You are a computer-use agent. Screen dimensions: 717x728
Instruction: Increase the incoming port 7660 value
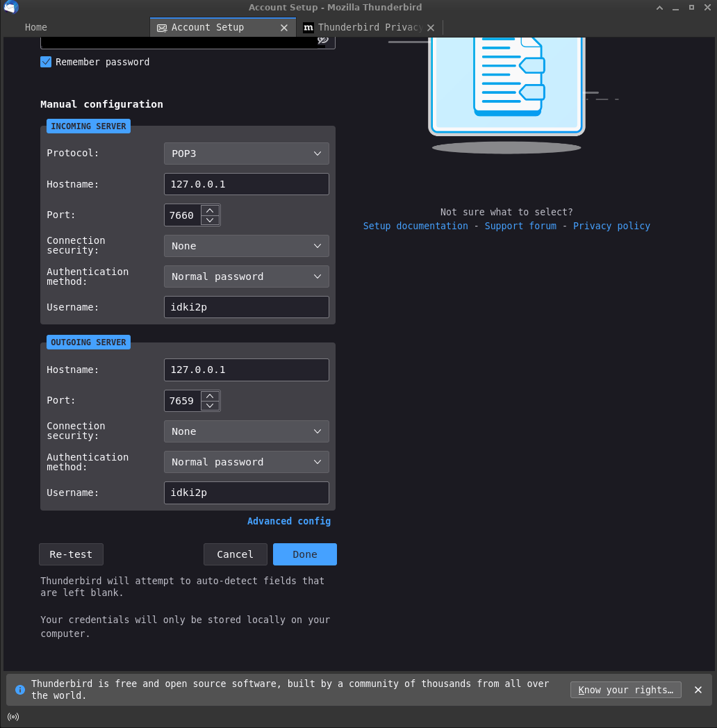(x=210, y=210)
